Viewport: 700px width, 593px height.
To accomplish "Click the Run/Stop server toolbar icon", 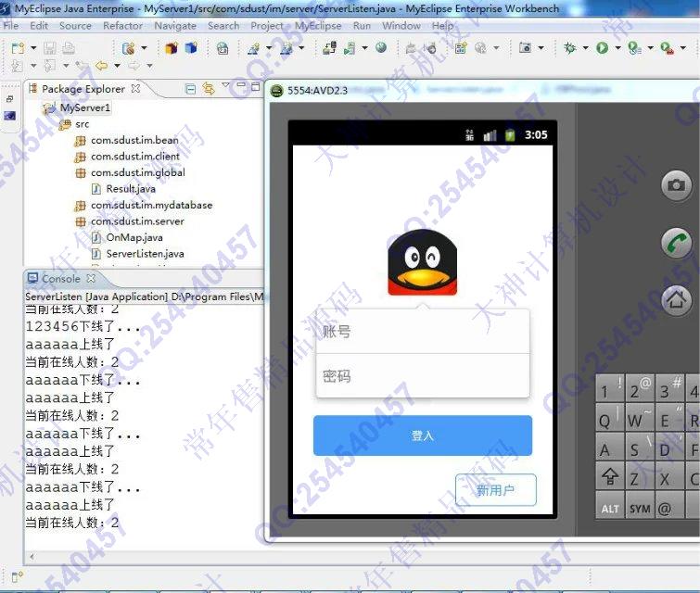I will tap(350, 48).
